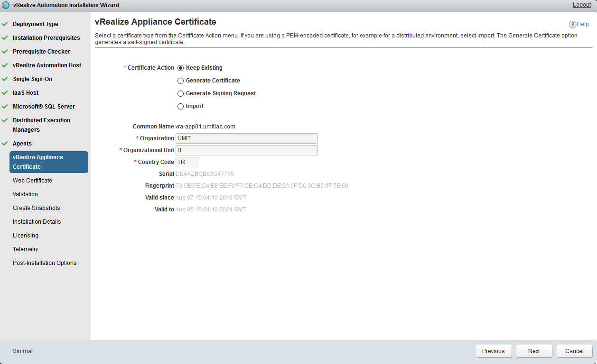The height and width of the screenshot is (364, 597).
Task: Cancel the installation wizard
Action: 574,351
